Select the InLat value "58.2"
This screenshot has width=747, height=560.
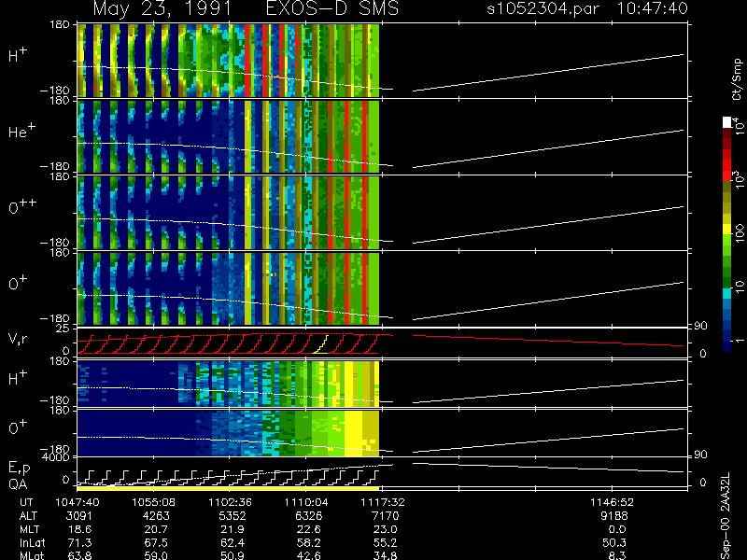click(307, 542)
